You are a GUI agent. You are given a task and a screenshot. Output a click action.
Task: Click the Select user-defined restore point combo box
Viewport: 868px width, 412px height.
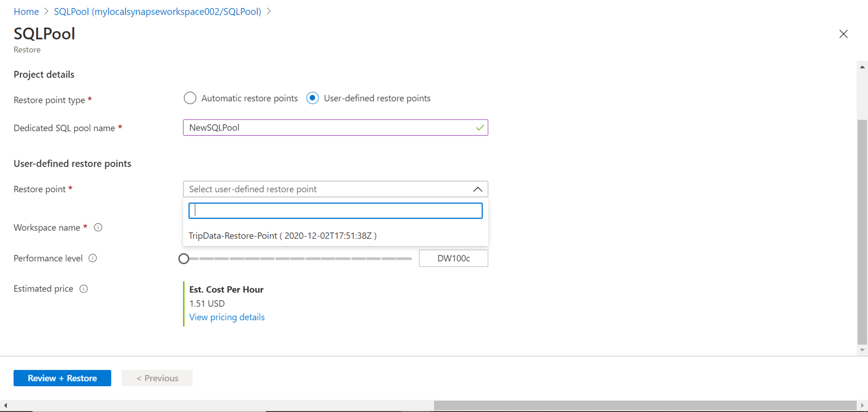pos(330,189)
